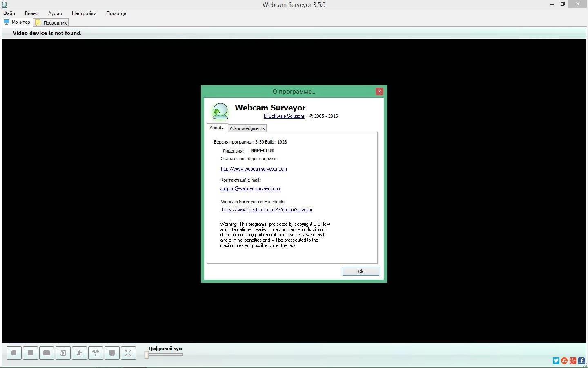The height and width of the screenshot is (368, 588).
Task: Click the copyright Warning paragraph
Action: [x=275, y=235]
